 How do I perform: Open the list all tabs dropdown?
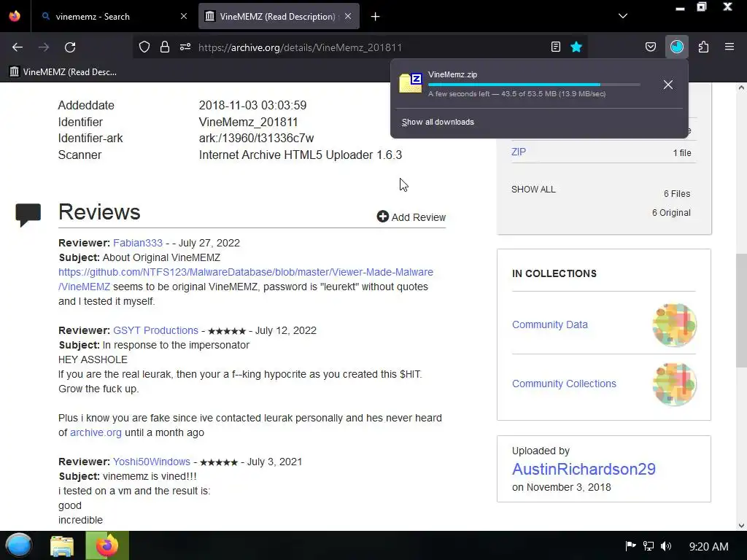(623, 16)
